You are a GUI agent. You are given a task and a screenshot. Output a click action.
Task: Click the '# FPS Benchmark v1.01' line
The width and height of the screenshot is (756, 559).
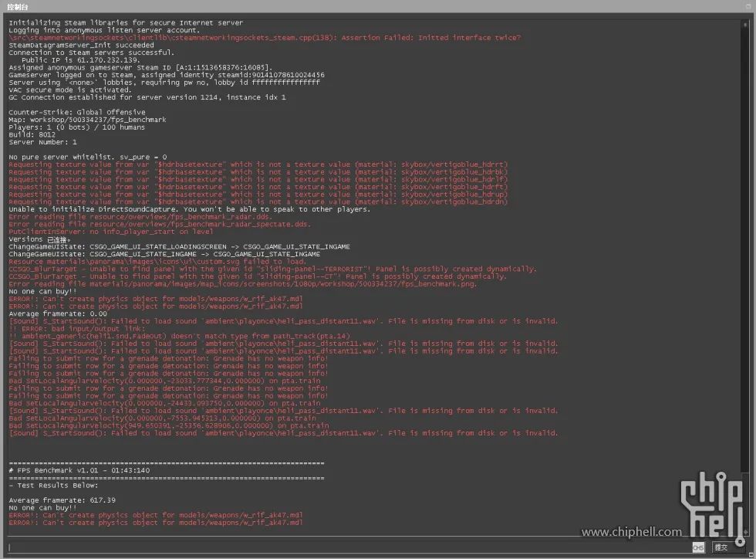[79, 470]
